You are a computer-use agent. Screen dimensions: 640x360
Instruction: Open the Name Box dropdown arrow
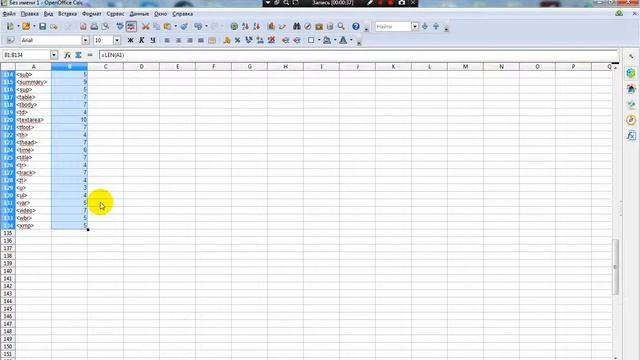click(x=54, y=55)
